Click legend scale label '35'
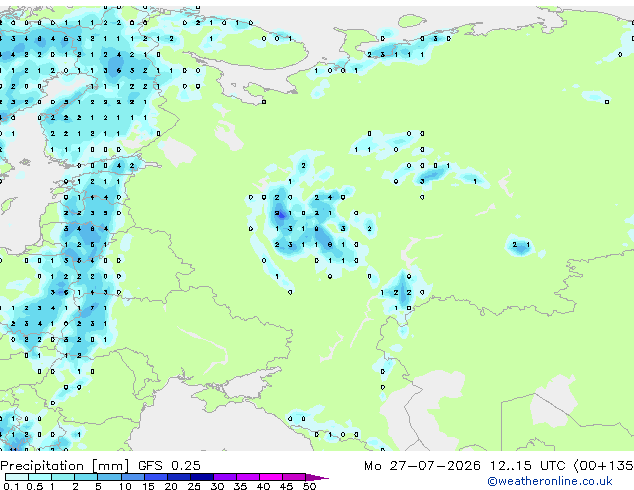The width and height of the screenshot is (634, 490). 241,486
